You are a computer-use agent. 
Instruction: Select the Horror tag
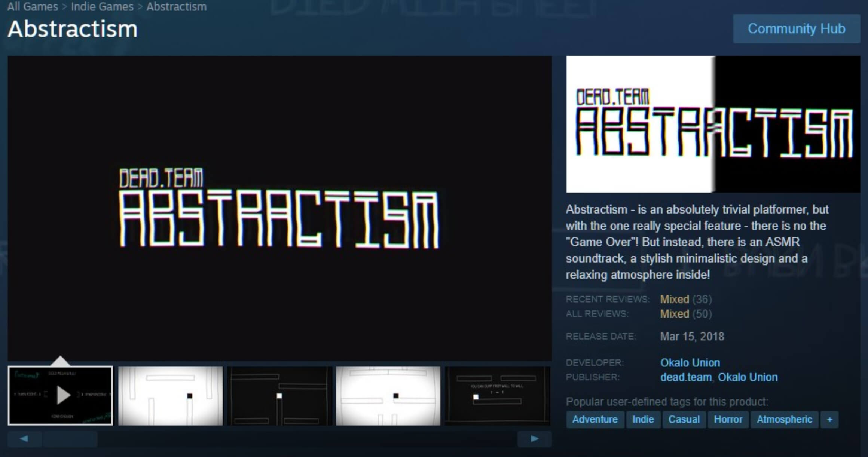[x=728, y=419]
